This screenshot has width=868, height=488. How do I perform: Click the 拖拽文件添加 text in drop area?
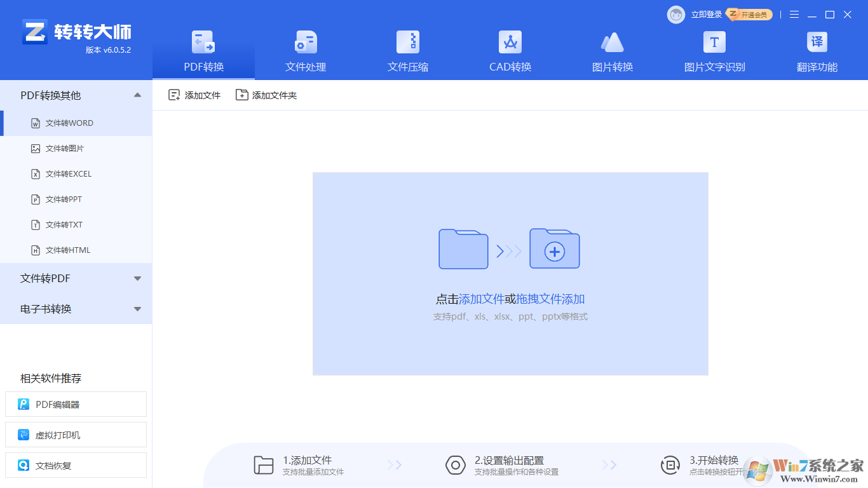pos(550,299)
